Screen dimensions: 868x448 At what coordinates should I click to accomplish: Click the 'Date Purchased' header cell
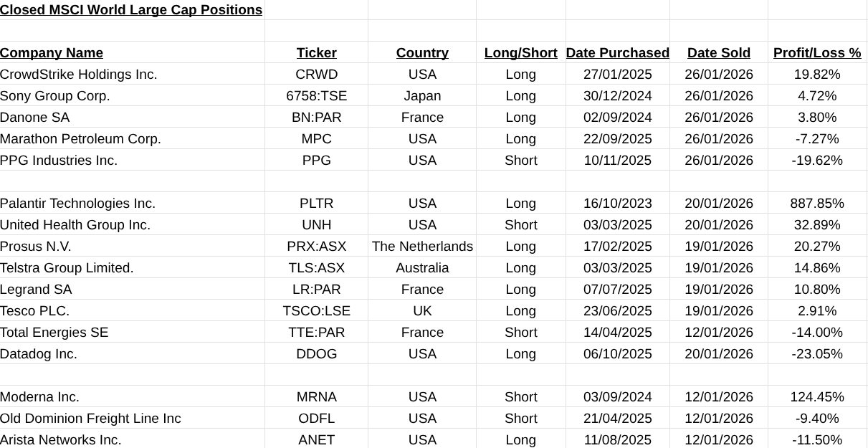click(x=617, y=53)
